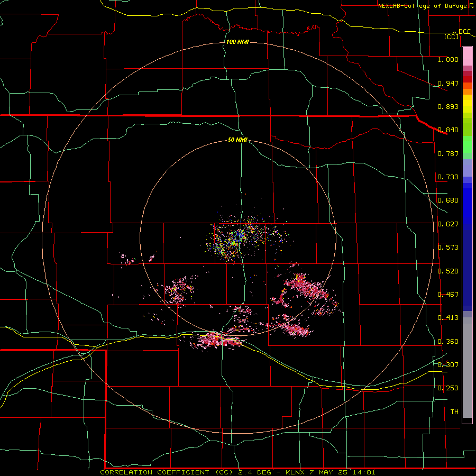Click the 0.360 color scale value
This screenshot has height=476, width=476.
(448, 342)
